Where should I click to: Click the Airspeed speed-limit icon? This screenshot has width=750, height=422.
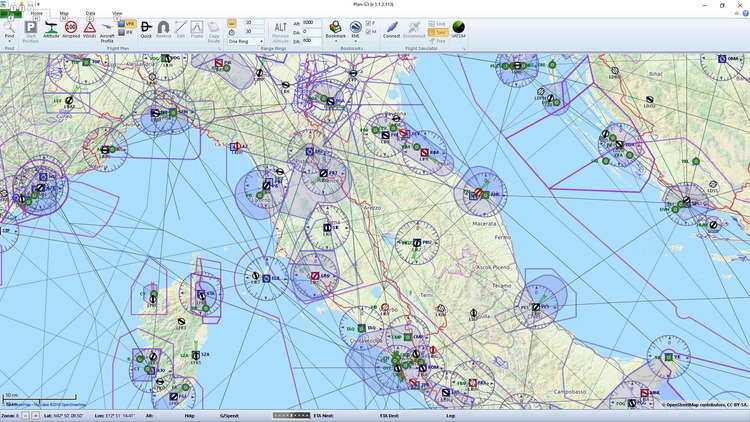point(71,29)
